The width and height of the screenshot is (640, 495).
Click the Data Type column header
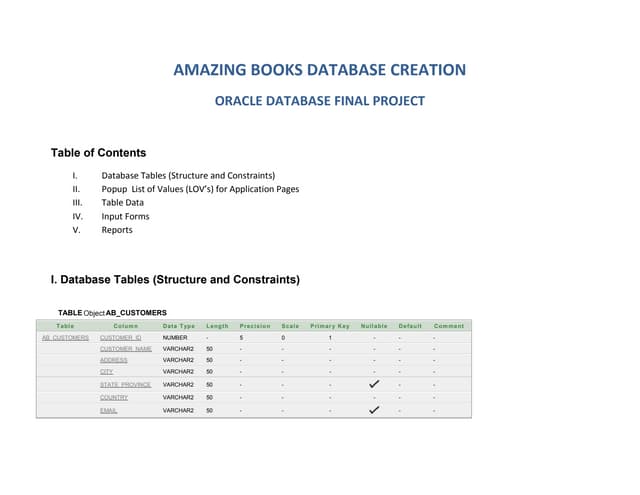179,326
